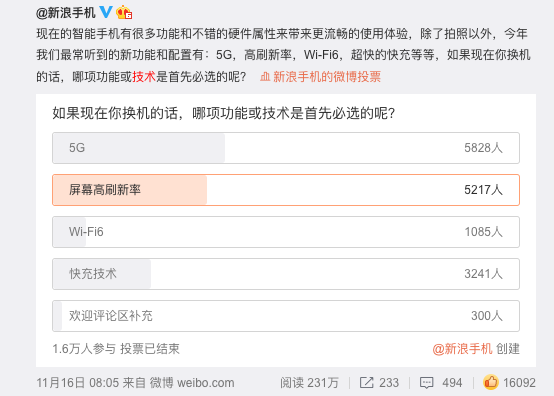Select the 欢迎评论区补充 poll option
This screenshot has width=554, height=396.
(x=286, y=316)
